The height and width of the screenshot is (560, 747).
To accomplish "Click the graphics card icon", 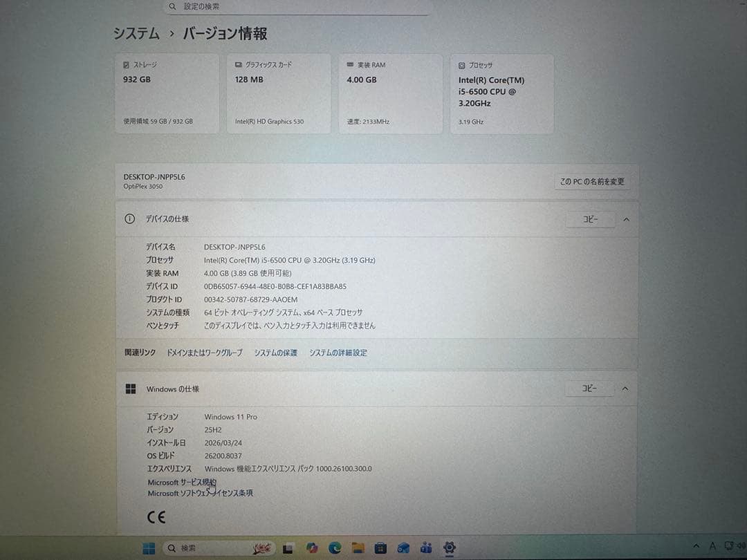I will click(x=238, y=64).
